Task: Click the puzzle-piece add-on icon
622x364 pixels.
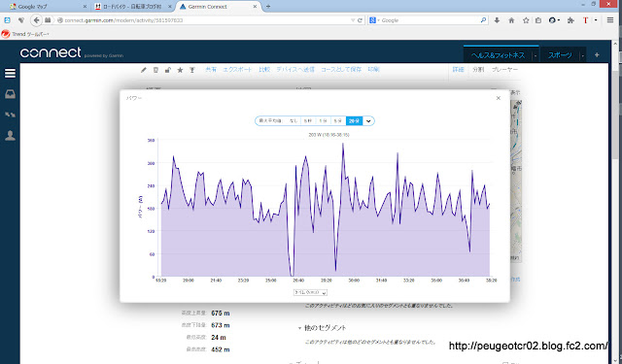Action: coord(570,20)
